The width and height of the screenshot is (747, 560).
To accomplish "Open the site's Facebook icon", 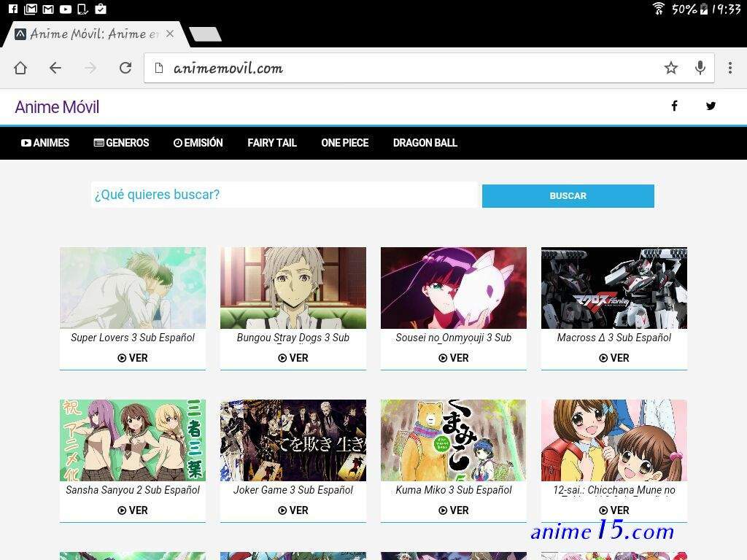I will click(674, 106).
